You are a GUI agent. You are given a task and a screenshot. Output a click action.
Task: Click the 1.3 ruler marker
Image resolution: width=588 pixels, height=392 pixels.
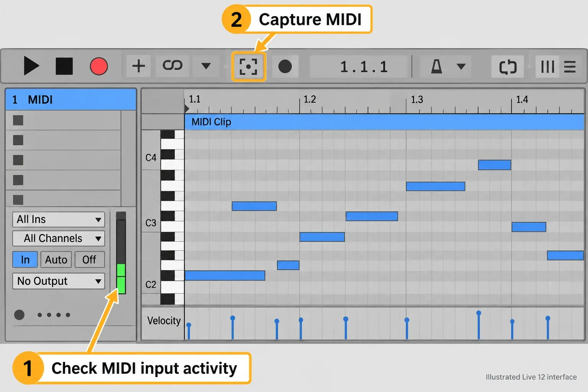pyautogui.click(x=417, y=100)
